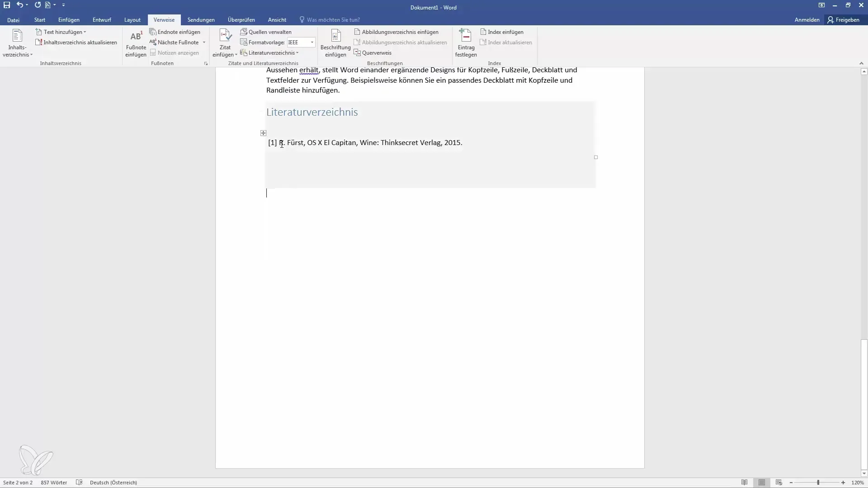Open Ribbon display options icon
The width and height of the screenshot is (868, 488).
821,5
